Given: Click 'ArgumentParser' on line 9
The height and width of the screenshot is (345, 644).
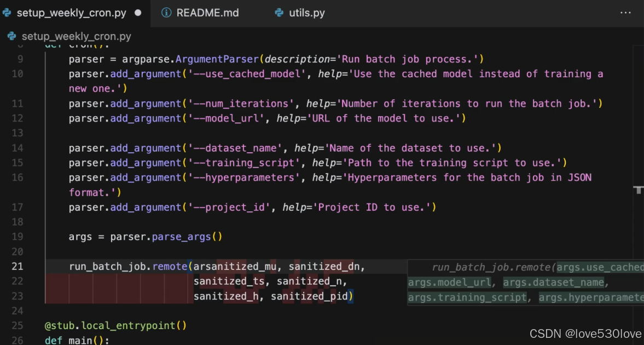Looking at the screenshot, I should click(217, 59).
